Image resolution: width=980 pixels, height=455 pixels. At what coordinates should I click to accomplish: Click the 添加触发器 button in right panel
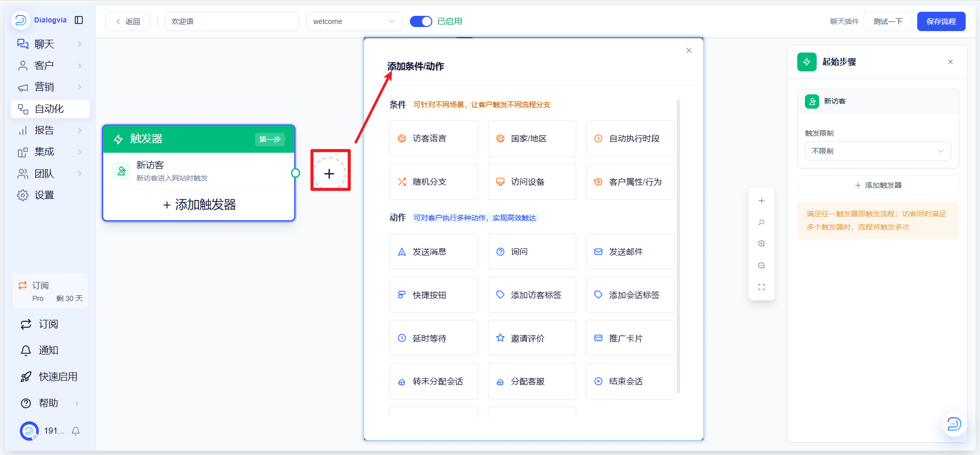pyautogui.click(x=878, y=185)
